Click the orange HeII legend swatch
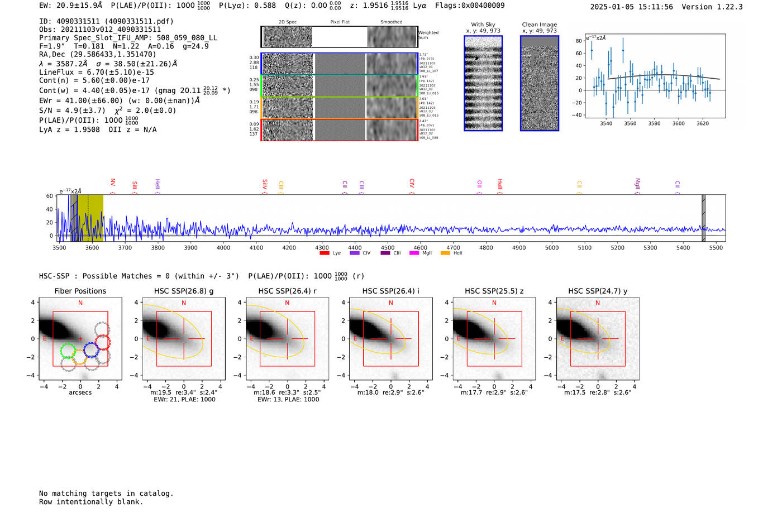This screenshot has width=782, height=532. pos(445,253)
